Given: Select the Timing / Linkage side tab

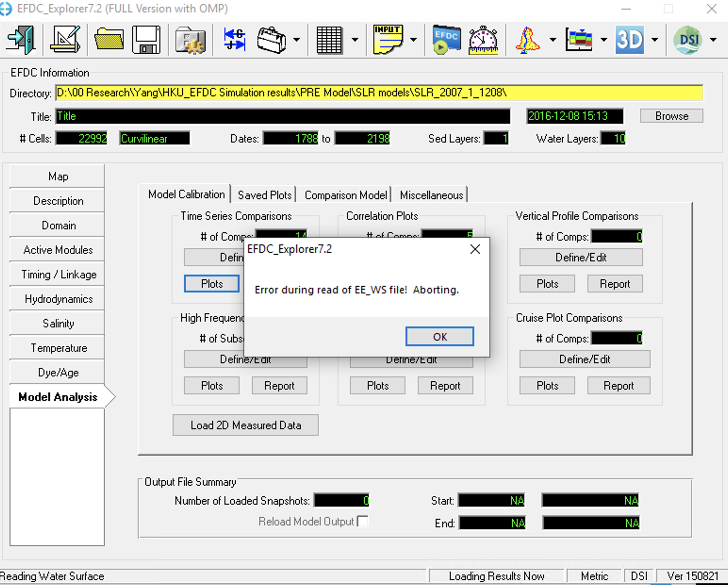Looking at the screenshot, I should [x=58, y=275].
